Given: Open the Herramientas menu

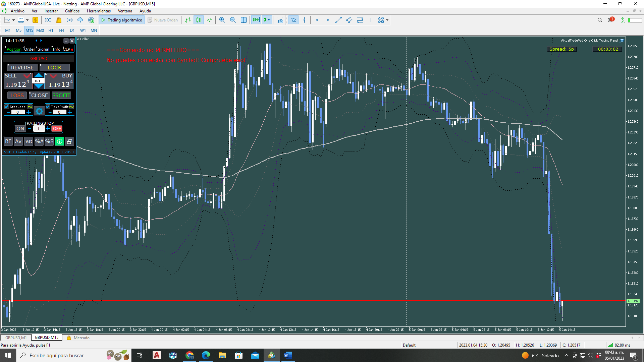Looking at the screenshot, I should pyautogui.click(x=99, y=11).
